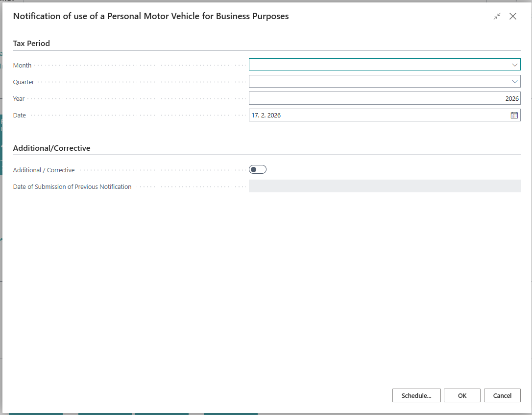Expand the Quarter dropdown arrow
This screenshot has width=532, height=415.
click(x=514, y=82)
